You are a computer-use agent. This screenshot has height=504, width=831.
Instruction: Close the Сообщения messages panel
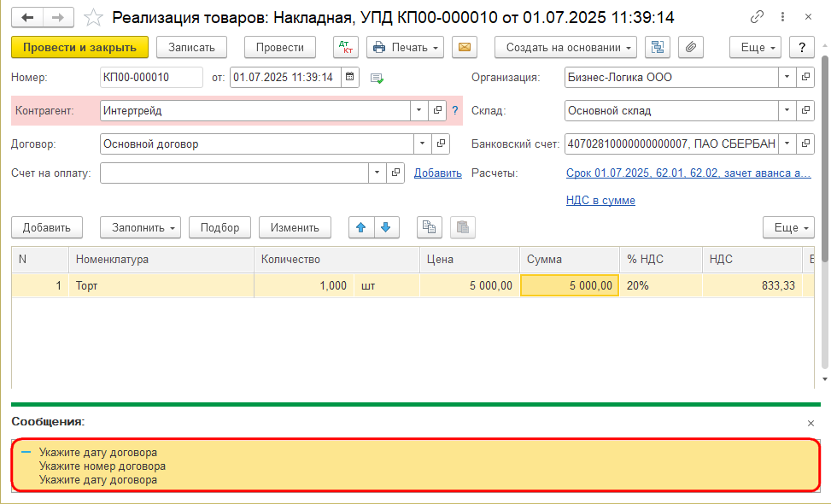811,423
